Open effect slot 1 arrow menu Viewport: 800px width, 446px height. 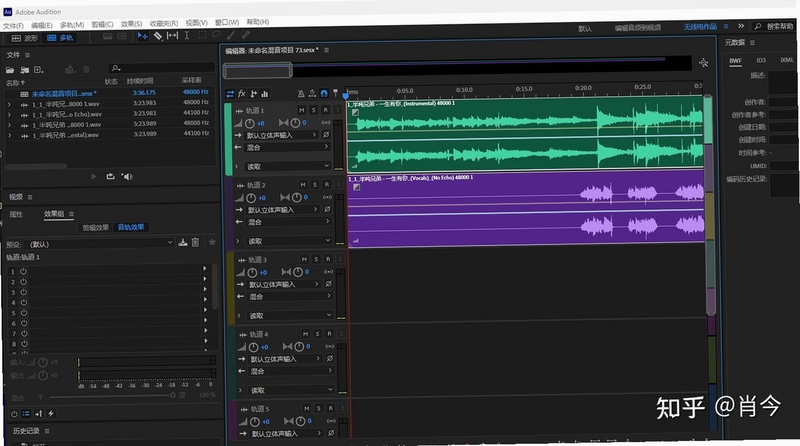click(x=205, y=268)
